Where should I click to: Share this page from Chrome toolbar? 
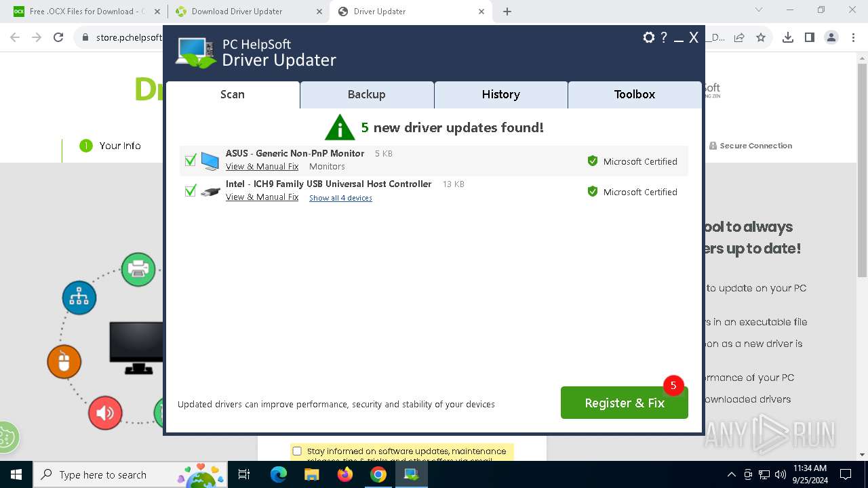(x=739, y=38)
